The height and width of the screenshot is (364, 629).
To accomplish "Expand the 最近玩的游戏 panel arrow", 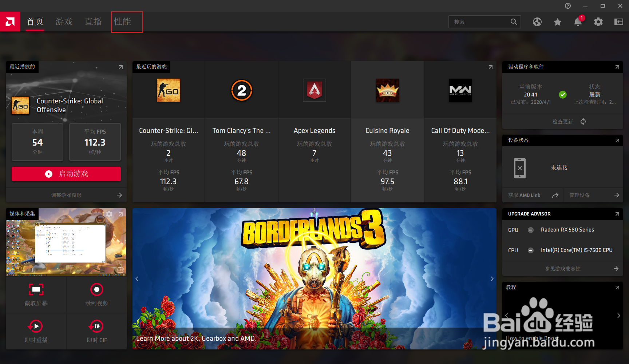I will (490, 67).
